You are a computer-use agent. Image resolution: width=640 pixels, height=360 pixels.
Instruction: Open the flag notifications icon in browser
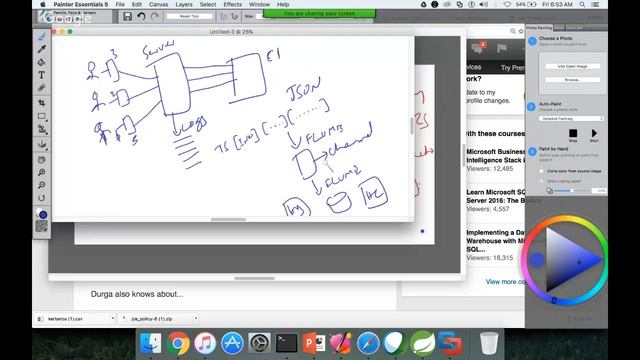502,48
